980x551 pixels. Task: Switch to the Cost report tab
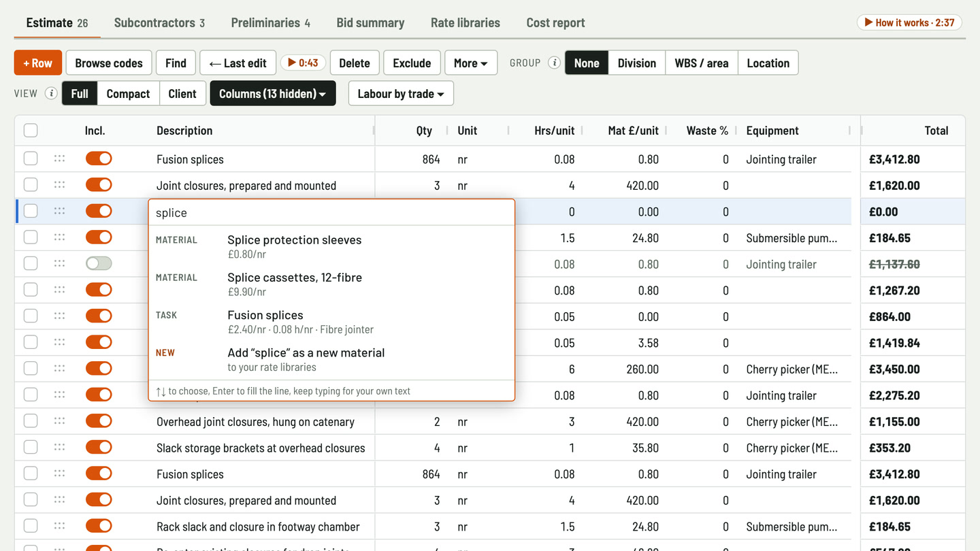point(555,22)
